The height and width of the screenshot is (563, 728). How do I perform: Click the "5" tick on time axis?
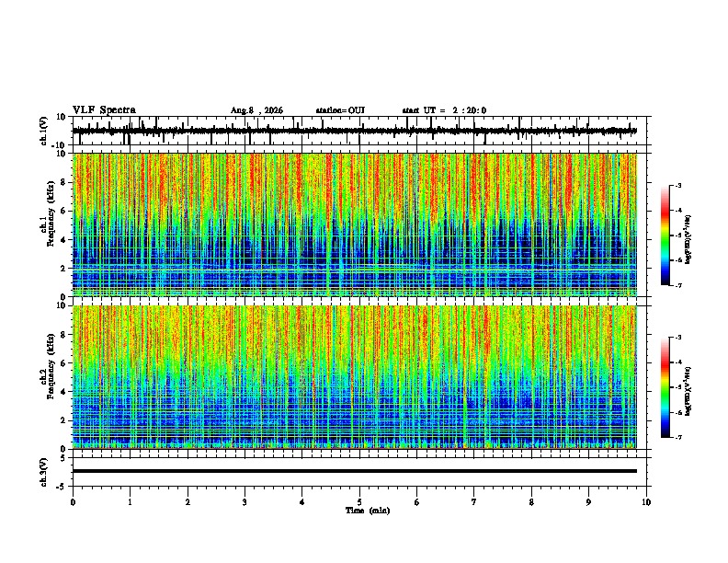click(x=359, y=502)
